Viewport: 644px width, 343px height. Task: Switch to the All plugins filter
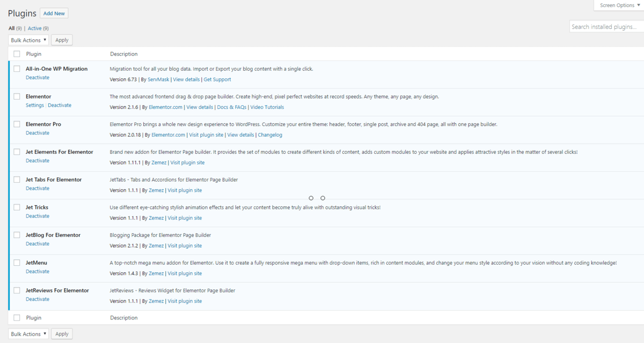coord(11,28)
